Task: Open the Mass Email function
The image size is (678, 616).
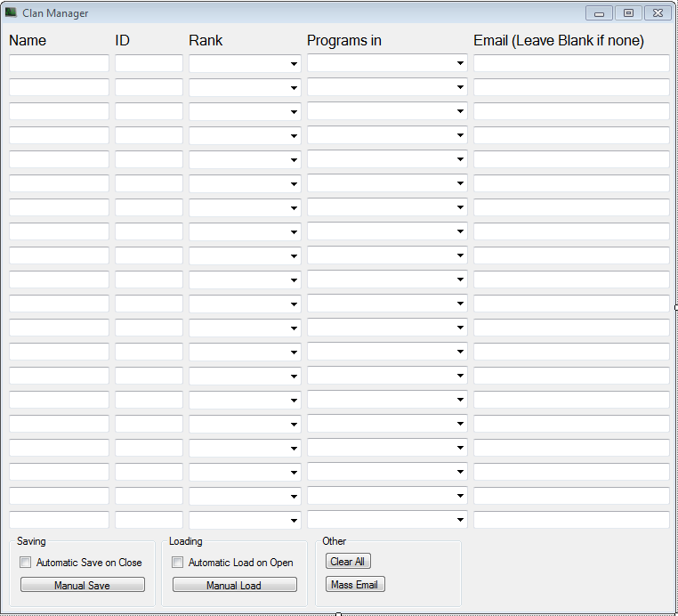Action: point(354,585)
